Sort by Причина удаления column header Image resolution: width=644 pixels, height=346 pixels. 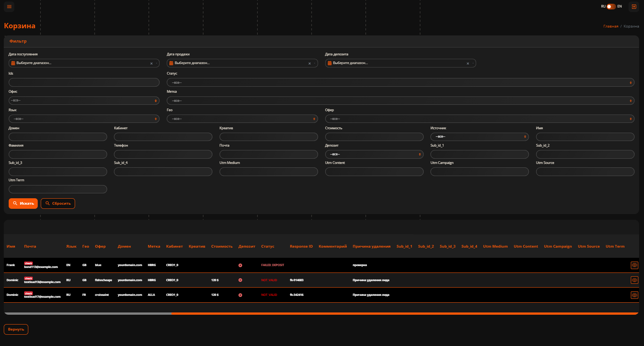372,246
